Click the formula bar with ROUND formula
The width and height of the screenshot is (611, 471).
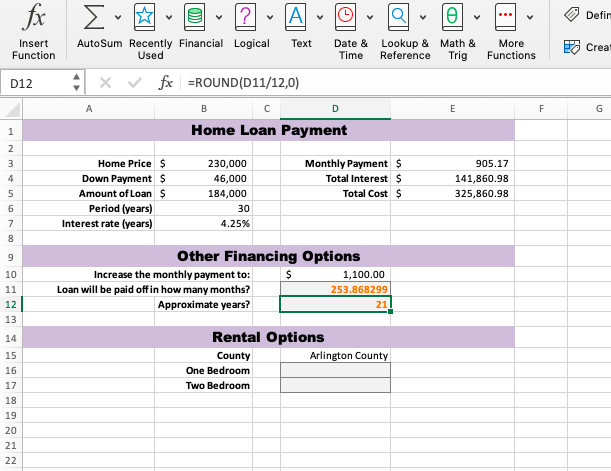396,83
